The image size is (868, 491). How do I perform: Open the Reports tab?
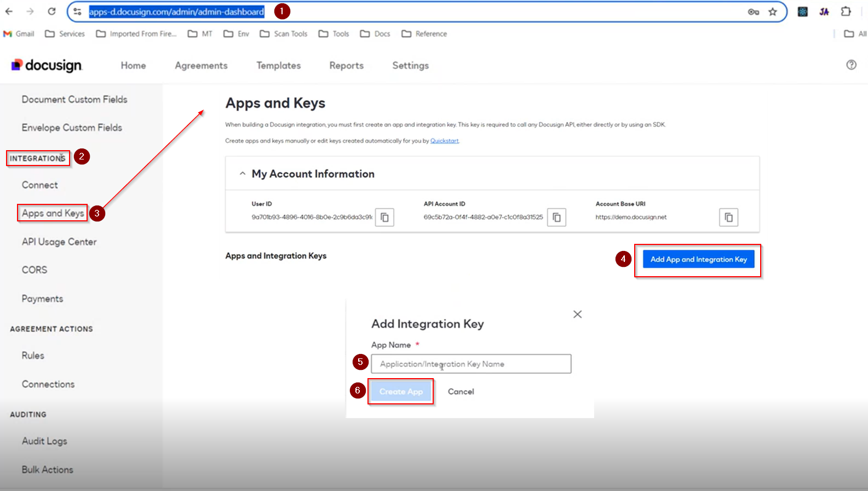click(347, 65)
